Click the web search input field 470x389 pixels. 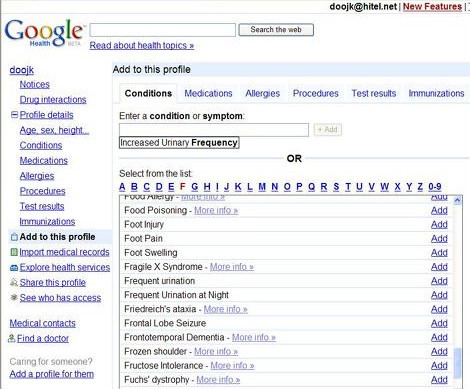point(163,30)
